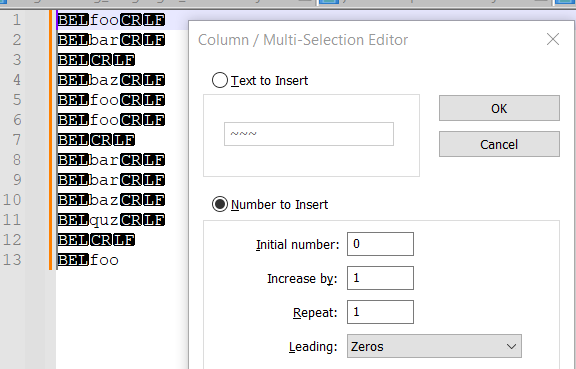Click the Leading label
576x369 pixels.
click(x=313, y=347)
